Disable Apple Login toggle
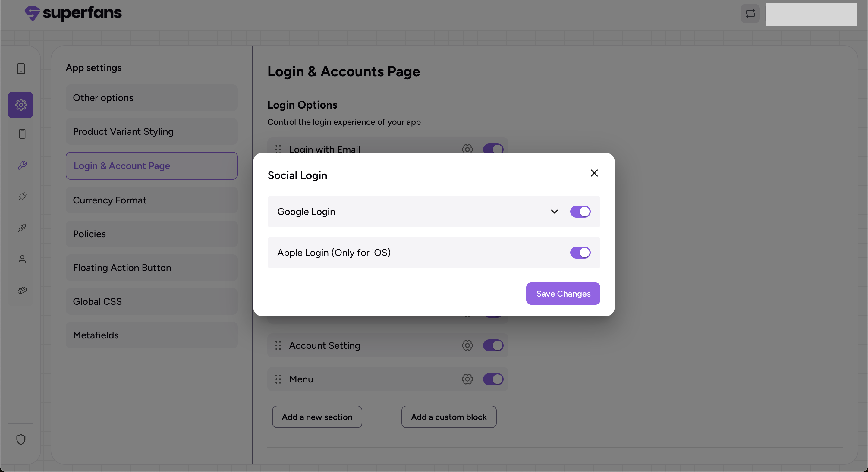 pyautogui.click(x=580, y=253)
